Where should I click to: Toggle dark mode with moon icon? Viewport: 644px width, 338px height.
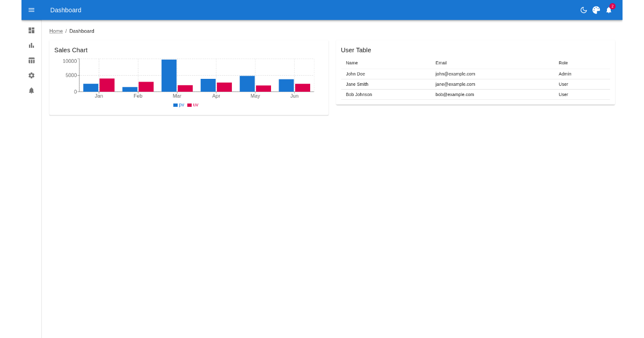point(583,10)
